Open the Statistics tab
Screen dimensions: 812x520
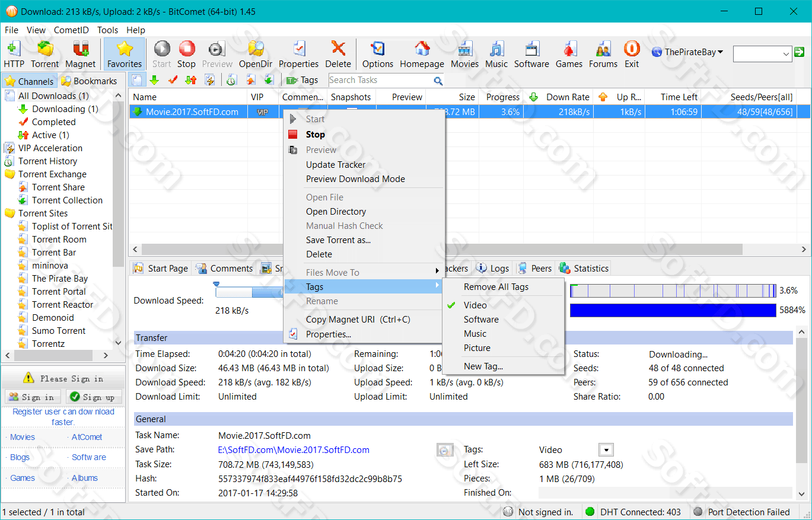(x=584, y=269)
